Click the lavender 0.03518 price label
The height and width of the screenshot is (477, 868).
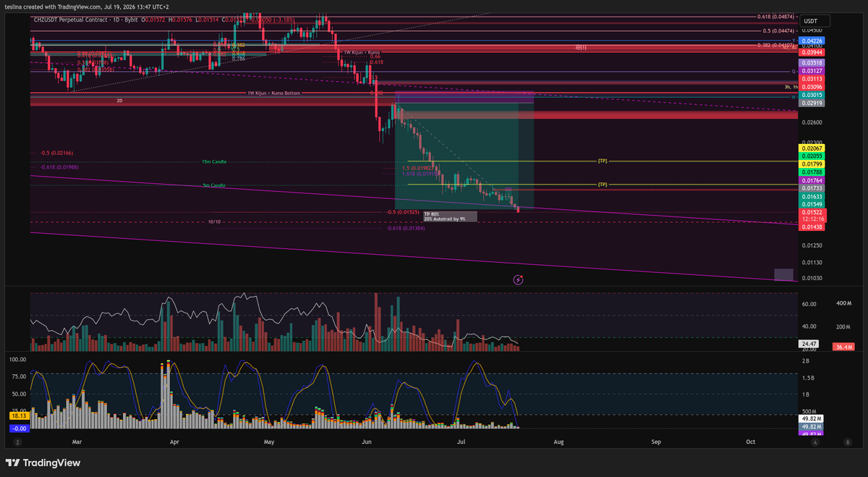(811, 63)
